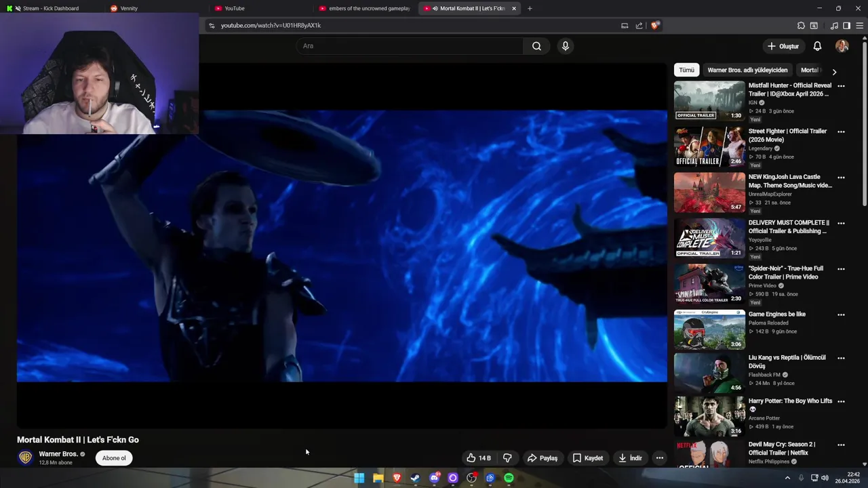Start voice search with microphone icon
868x488 pixels.
coord(566,46)
